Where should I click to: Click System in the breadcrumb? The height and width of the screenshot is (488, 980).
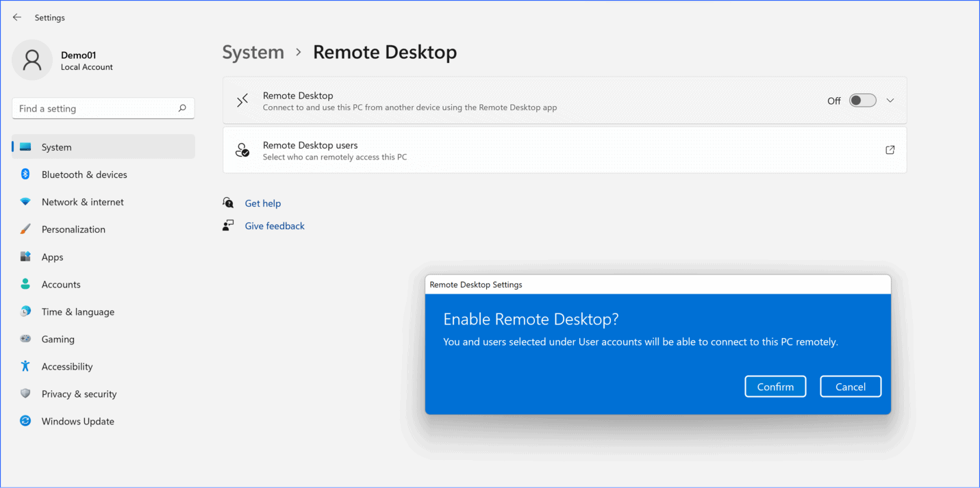click(253, 52)
